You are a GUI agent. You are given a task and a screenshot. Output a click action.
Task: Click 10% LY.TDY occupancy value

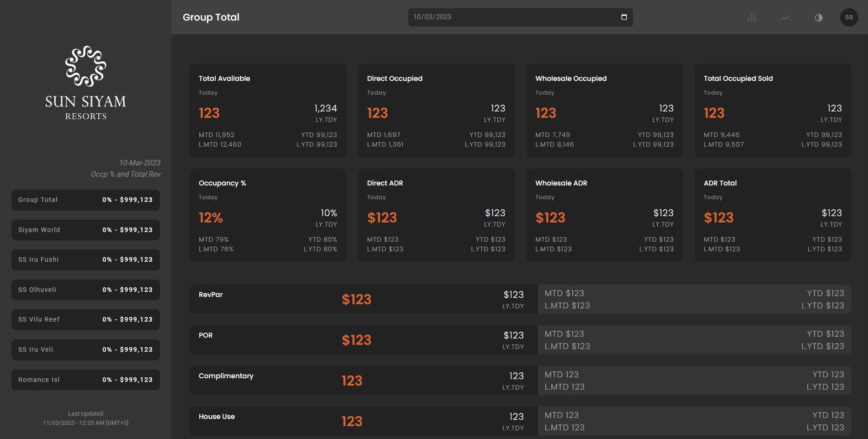pyautogui.click(x=329, y=213)
